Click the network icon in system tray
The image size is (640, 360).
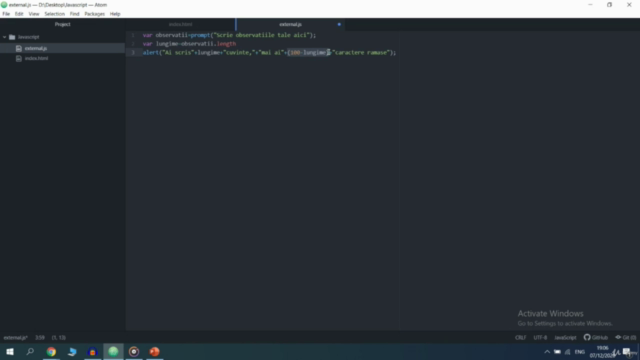[567, 352]
